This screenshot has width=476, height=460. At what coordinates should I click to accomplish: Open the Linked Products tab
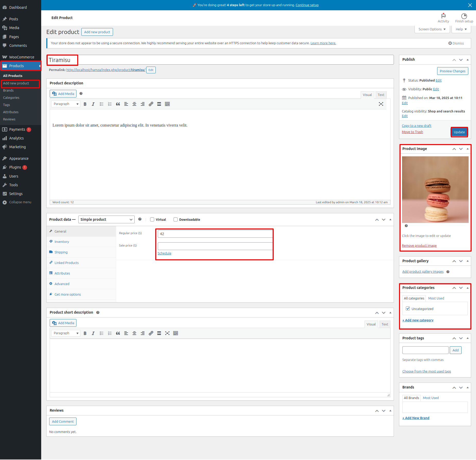(81, 263)
